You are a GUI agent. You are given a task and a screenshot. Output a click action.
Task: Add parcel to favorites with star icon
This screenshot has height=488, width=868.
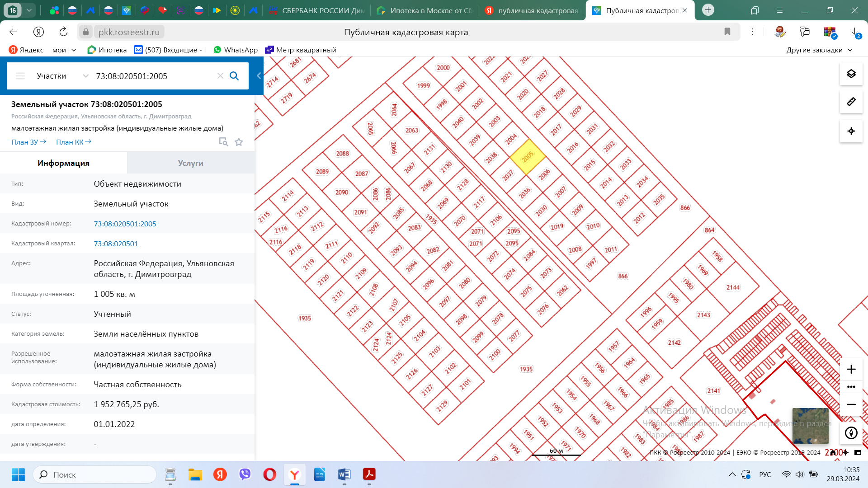239,142
